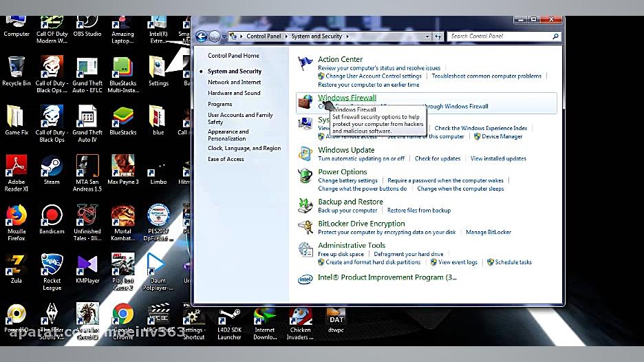Select the Zula desktop shortcut

(17, 268)
